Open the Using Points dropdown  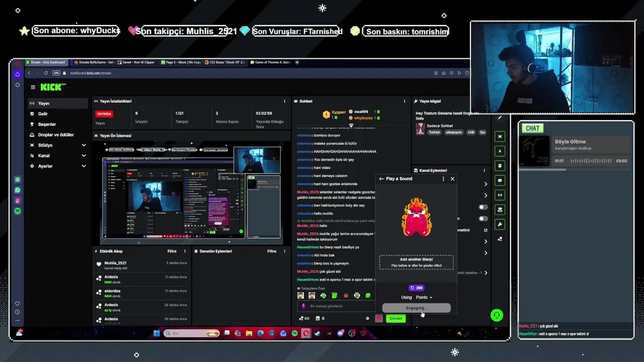point(424,297)
